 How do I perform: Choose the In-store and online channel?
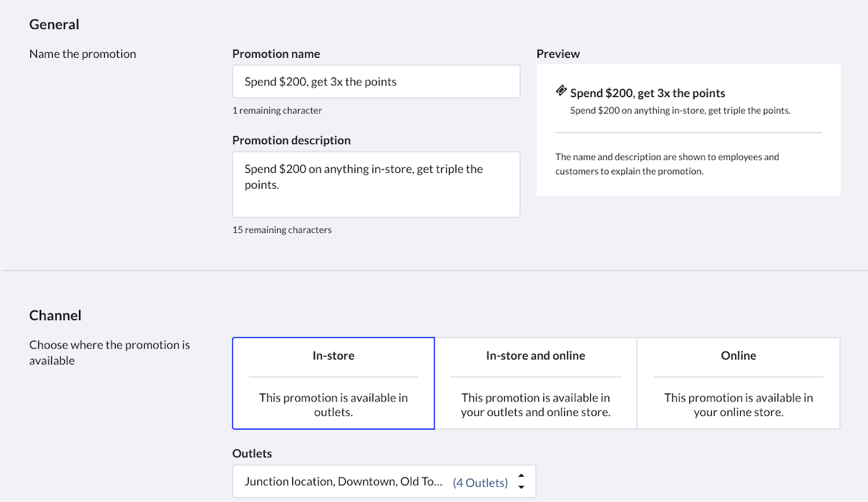535,383
